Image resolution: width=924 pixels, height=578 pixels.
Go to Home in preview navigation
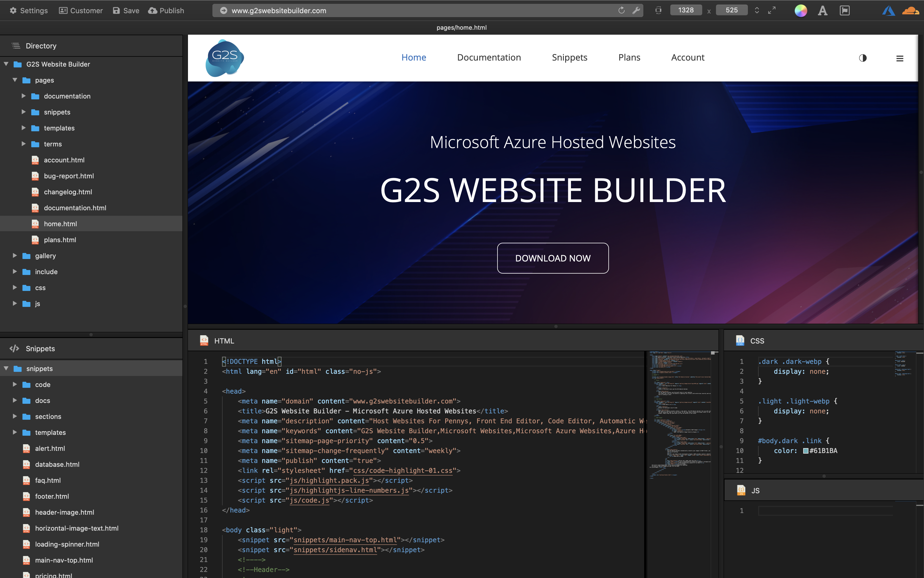[414, 57]
